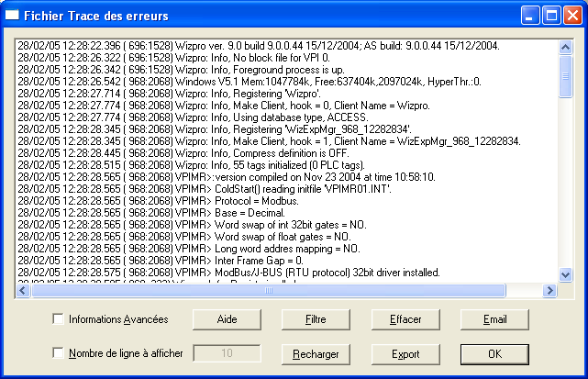Image resolution: width=588 pixels, height=379 pixels.
Task: Click the horizontal scrollbar right arrow
Action: click(x=550, y=290)
